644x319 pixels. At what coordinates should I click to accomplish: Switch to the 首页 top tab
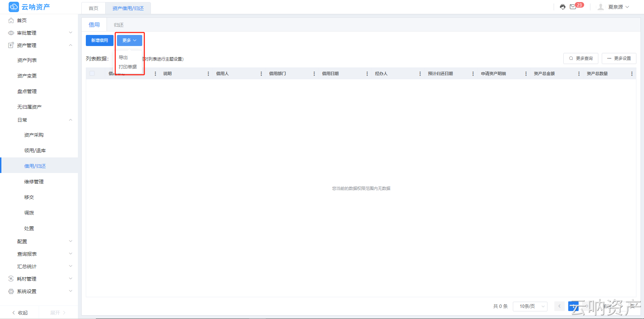pos(93,8)
